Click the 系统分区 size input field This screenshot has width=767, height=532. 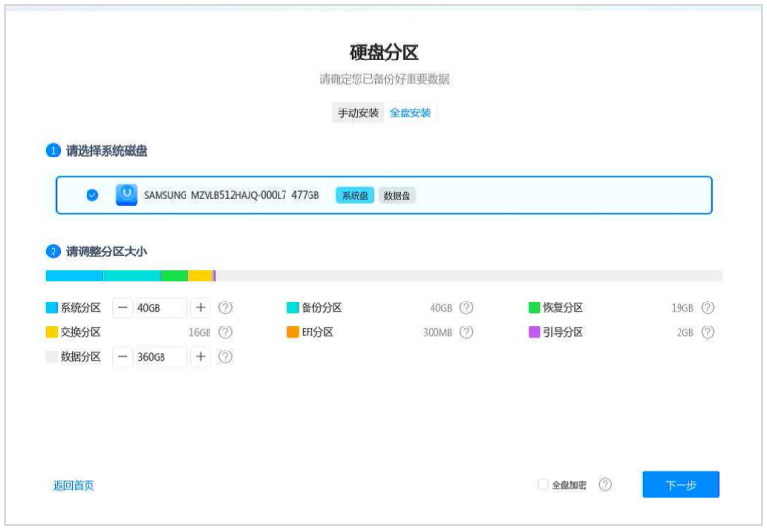point(161,307)
